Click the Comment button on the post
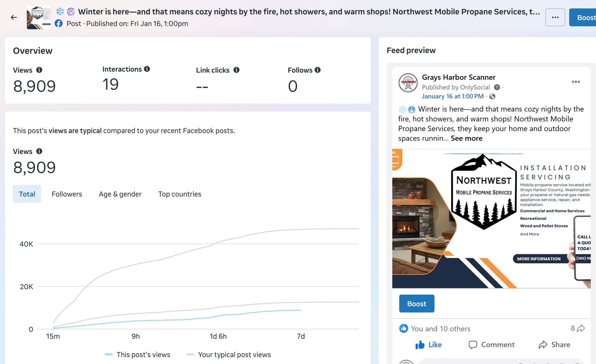This screenshot has width=596, height=364. [x=492, y=345]
